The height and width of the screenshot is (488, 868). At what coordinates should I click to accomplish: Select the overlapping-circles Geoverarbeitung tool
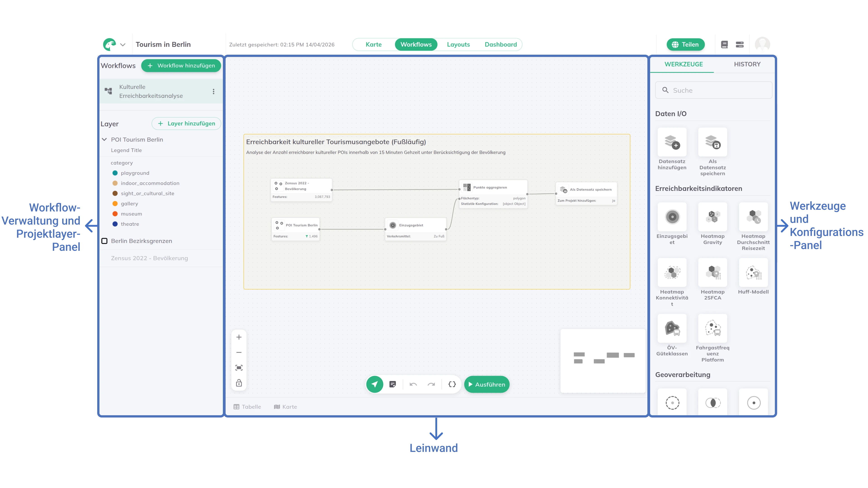coord(712,402)
